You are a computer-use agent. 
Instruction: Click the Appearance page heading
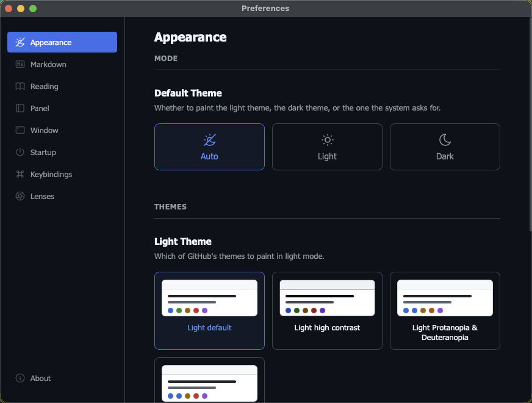pos(190,37)
